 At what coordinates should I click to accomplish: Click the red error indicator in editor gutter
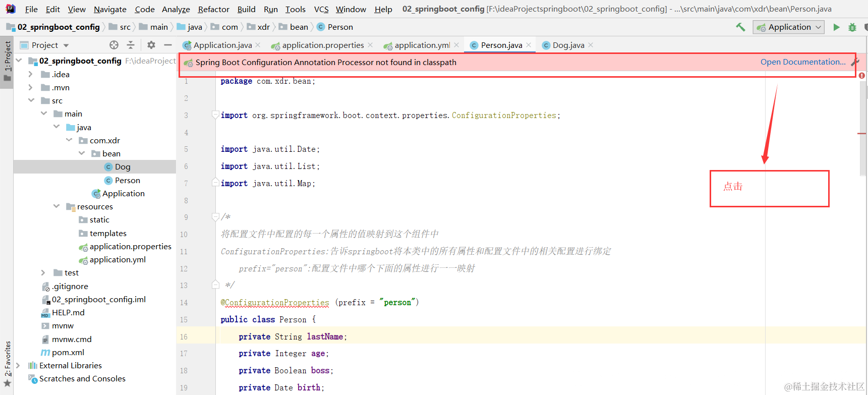pos(862,76)
